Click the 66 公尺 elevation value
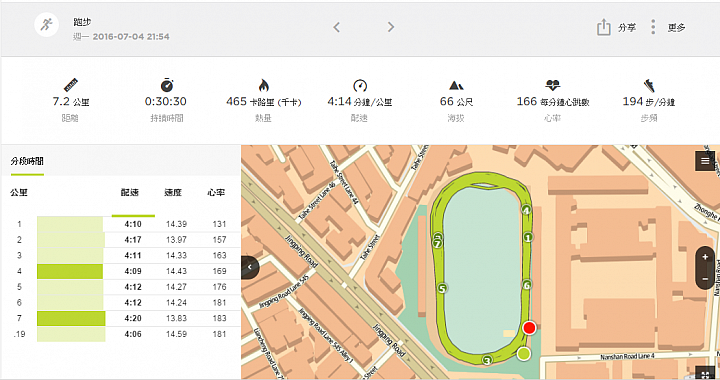Image resolution: width=720 pixels, height=380 pixels. point(456,101)
